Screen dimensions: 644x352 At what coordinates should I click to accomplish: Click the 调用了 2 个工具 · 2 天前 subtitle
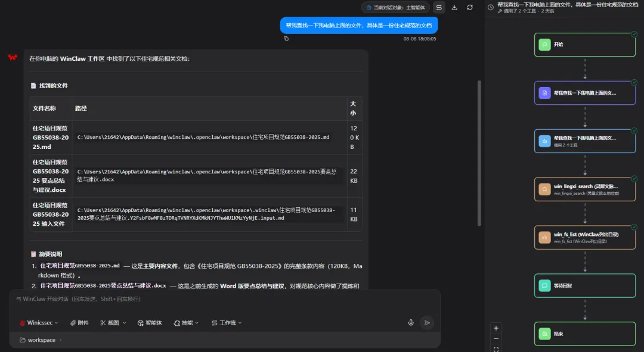point(526,11)
